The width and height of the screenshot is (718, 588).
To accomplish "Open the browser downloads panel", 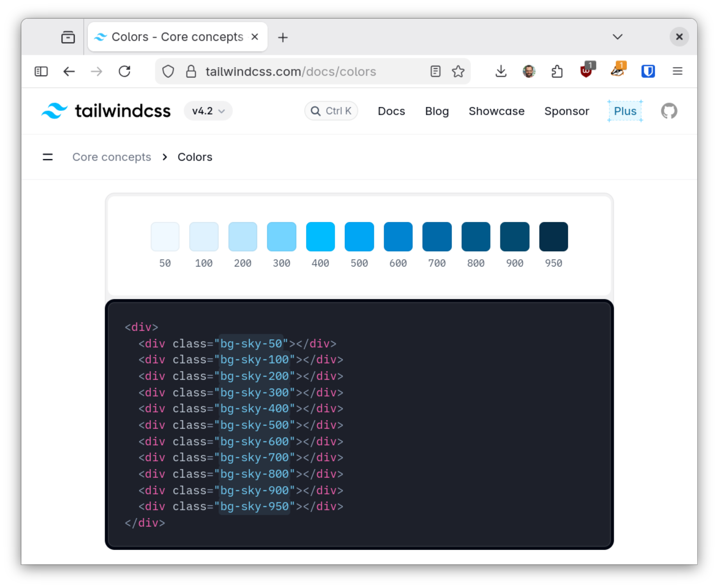I will (501, 71).
